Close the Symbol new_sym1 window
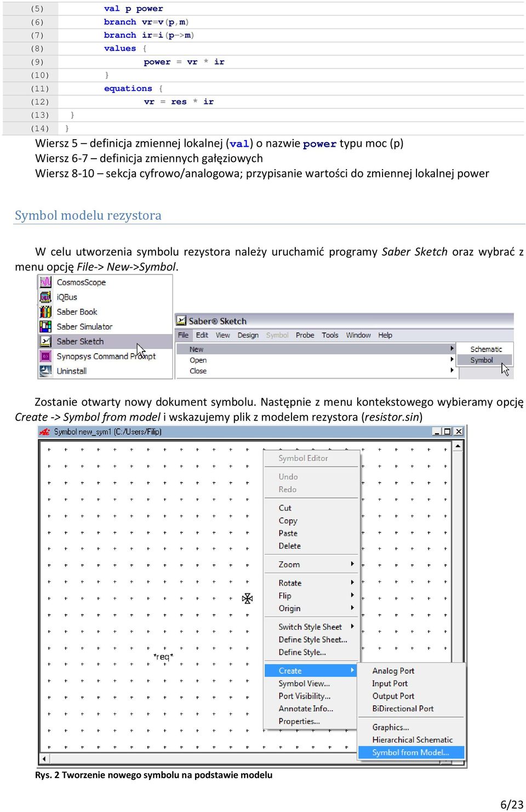The image size is (526, 812). pos(459,431)
